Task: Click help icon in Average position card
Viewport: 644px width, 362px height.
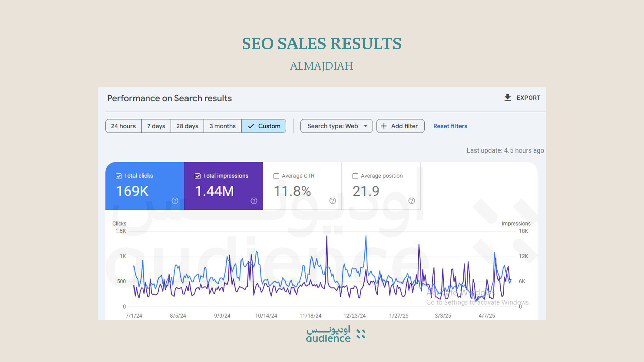Action: click(x=412, y=201)
